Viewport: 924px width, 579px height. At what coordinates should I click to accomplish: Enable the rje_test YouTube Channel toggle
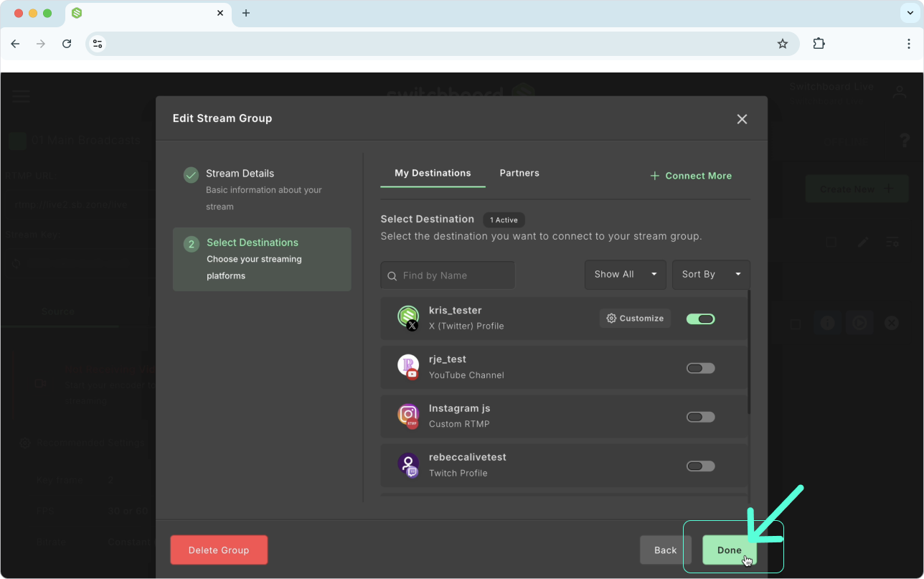(701, 368)
